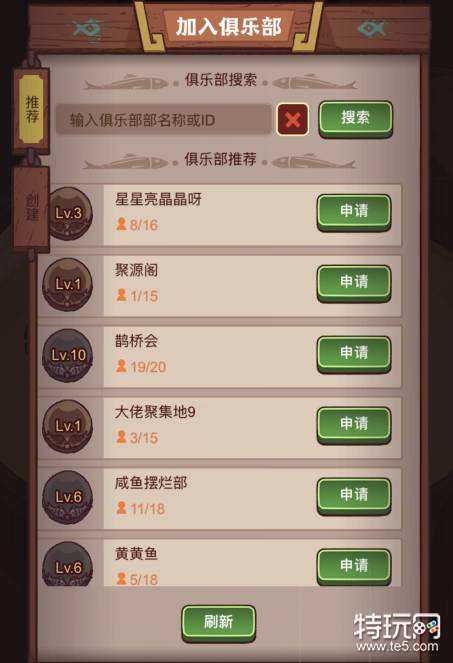453x663 pixels.
Task: Apply to join 星星亮晶晶呀 club
Action: 354,212
